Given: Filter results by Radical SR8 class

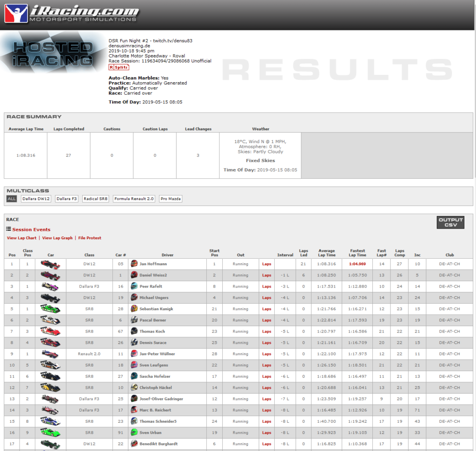Looking at the screenshot, I should tap(96, 199).
